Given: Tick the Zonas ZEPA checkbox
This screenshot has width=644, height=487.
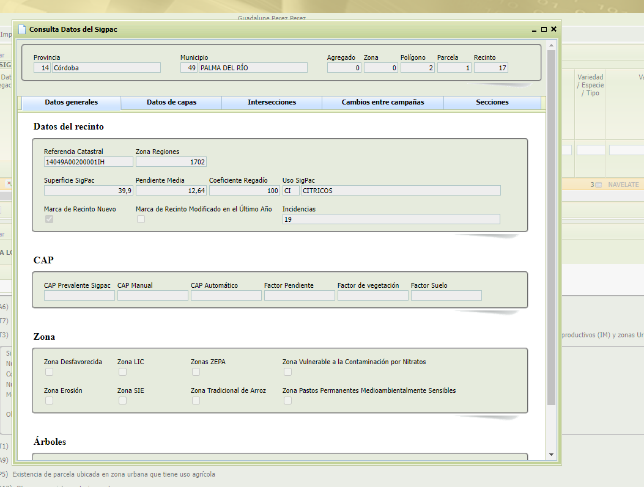Looking at the screenshot, I should click(x=195, y=372).
